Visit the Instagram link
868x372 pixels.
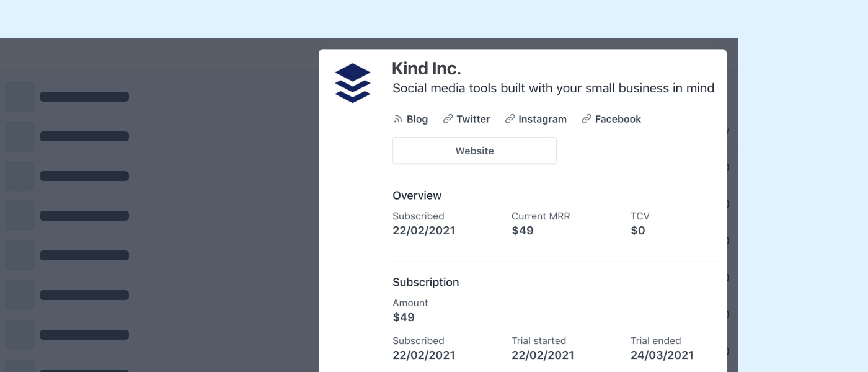coord(542,119)
